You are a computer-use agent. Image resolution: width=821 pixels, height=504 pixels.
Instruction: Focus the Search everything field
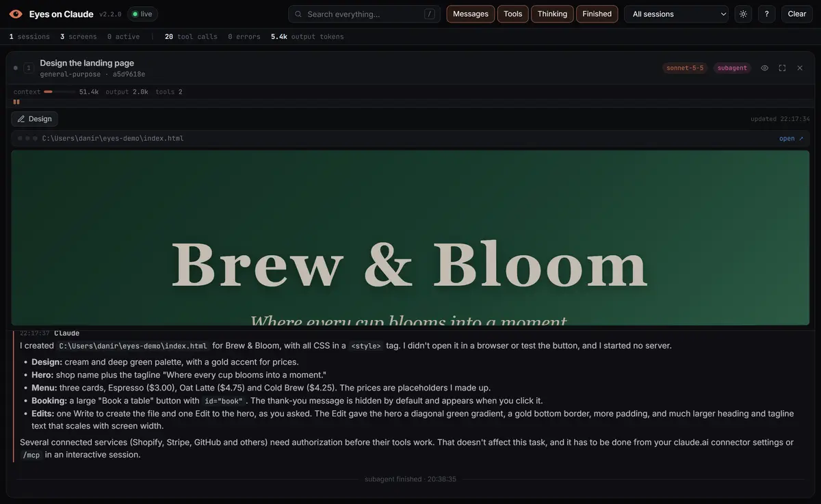click(x=365, y=14)
